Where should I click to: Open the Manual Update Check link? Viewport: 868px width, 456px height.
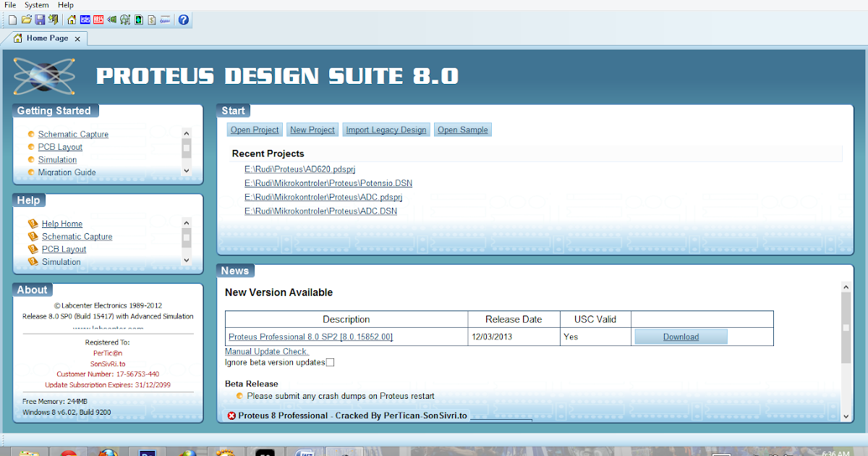pos(267,352)
